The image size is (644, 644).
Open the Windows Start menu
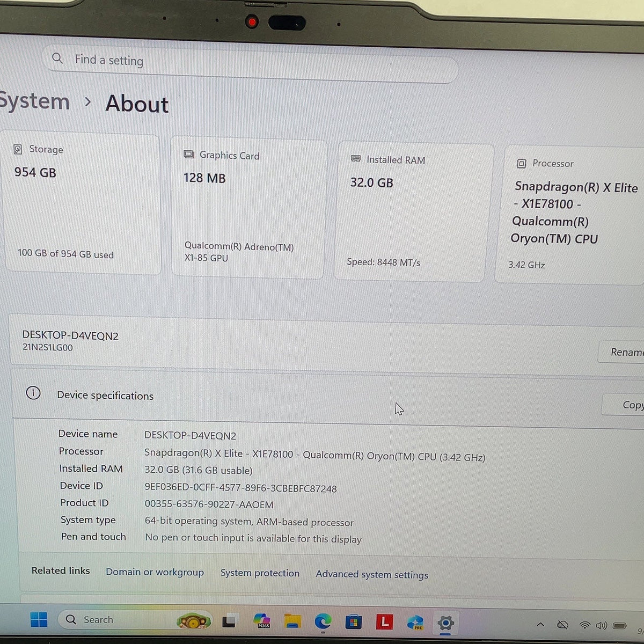[39, 619]
